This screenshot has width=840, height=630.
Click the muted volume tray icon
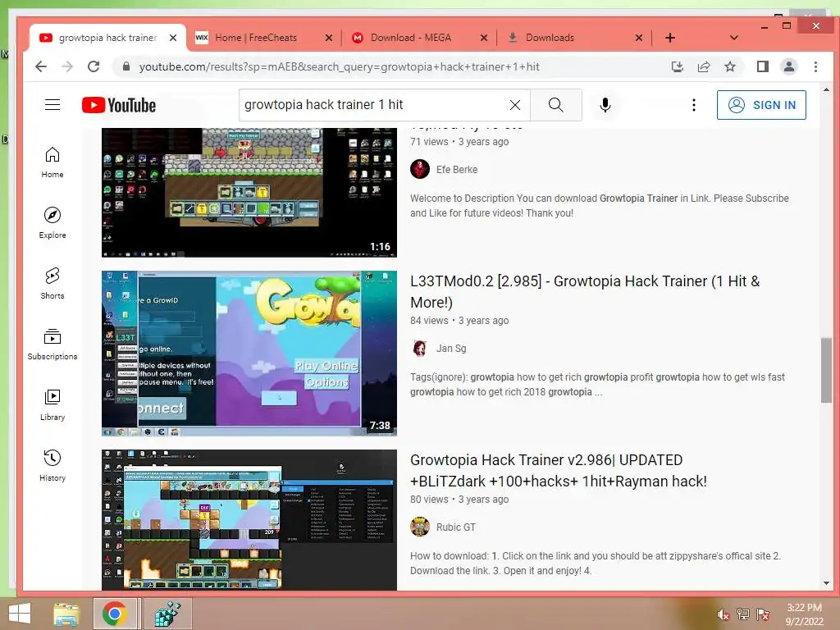[724, 614]
